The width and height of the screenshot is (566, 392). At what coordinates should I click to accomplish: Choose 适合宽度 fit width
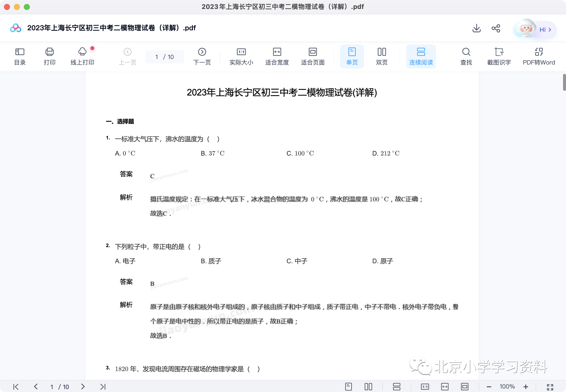coord(277,57)
